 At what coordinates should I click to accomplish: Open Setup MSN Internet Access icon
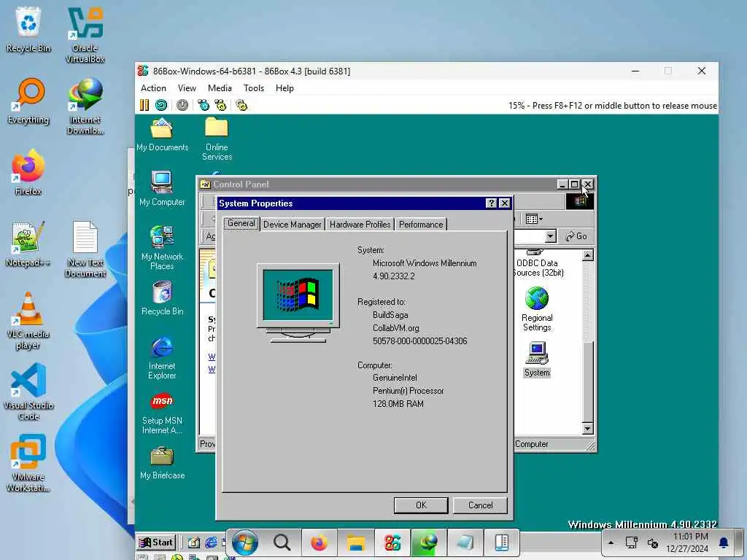pyautogui.click(x=162, y=413)
